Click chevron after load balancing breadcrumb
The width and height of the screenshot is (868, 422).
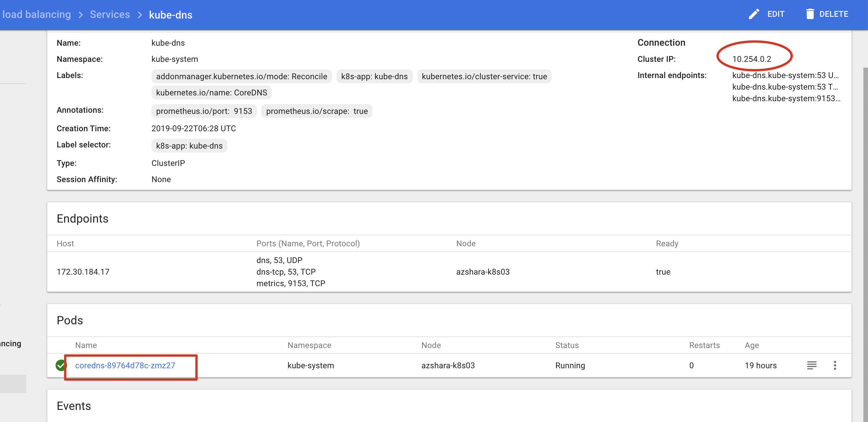[x=81, y=15]
